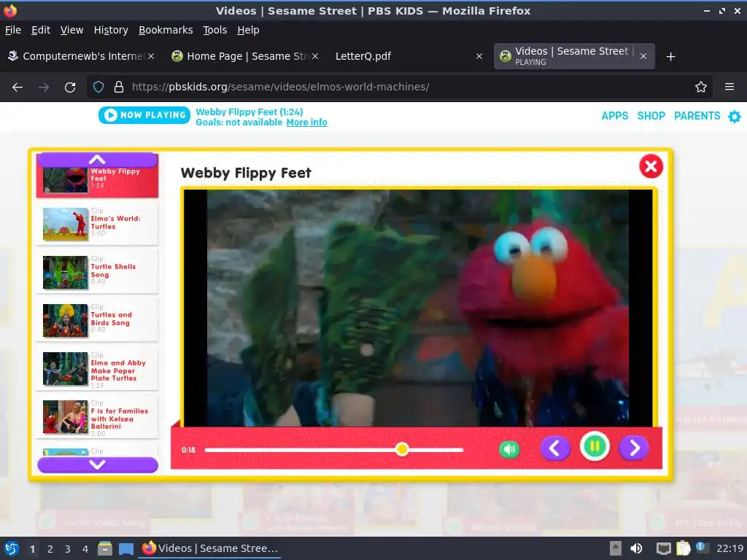The image size is (747, 560).
Task: Move the video progress slider knob
Action: 402,449
